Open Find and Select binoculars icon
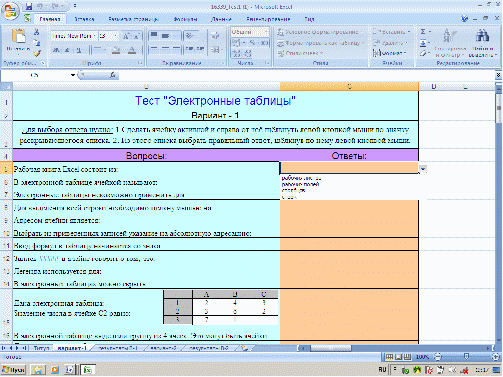 click(x=482, y=35)
